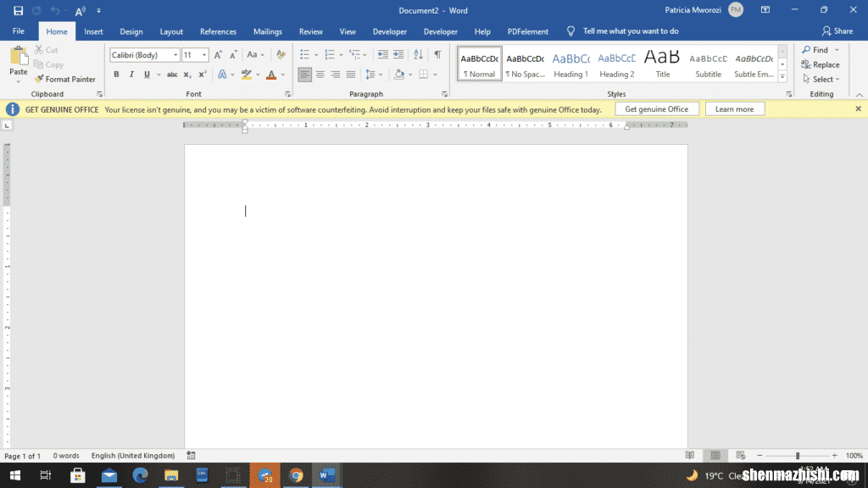This screenshot has width=868, height=488.
Task: Click the macro recording status bar icon
Action: tap(191, 455)
